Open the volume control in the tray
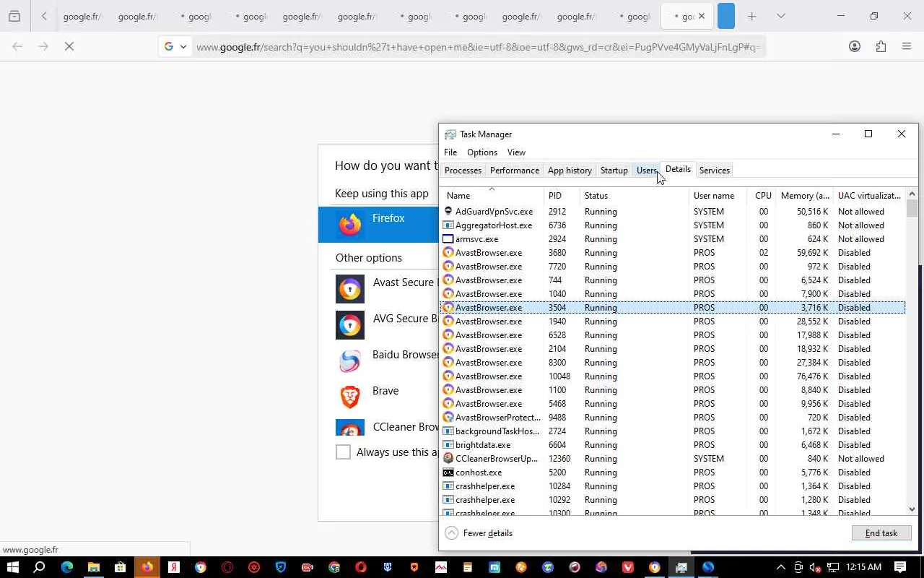Screen dimensions: 924x578 click(815, 567)
